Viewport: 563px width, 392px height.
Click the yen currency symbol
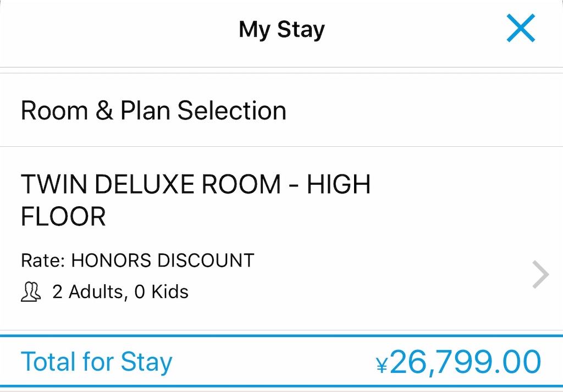(x=382, y=365)
